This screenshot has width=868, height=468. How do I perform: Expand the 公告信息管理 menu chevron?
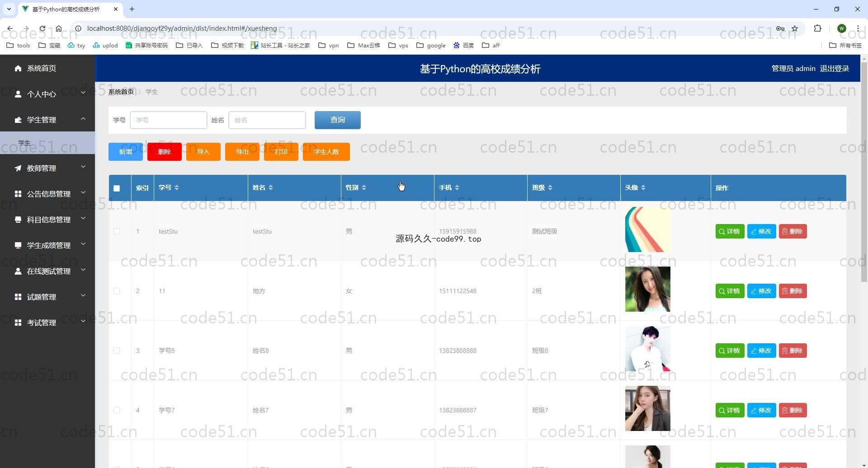click(x=83, y=192)
